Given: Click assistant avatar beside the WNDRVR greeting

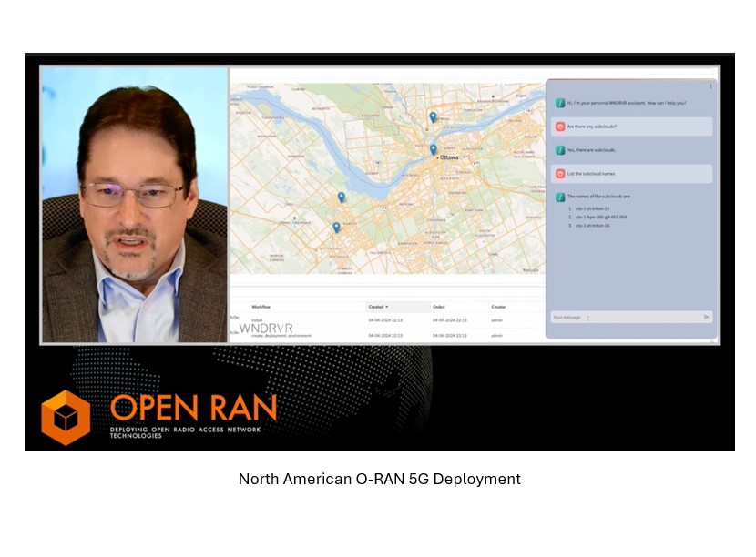Looking at the screenshot, I should 560,103.
